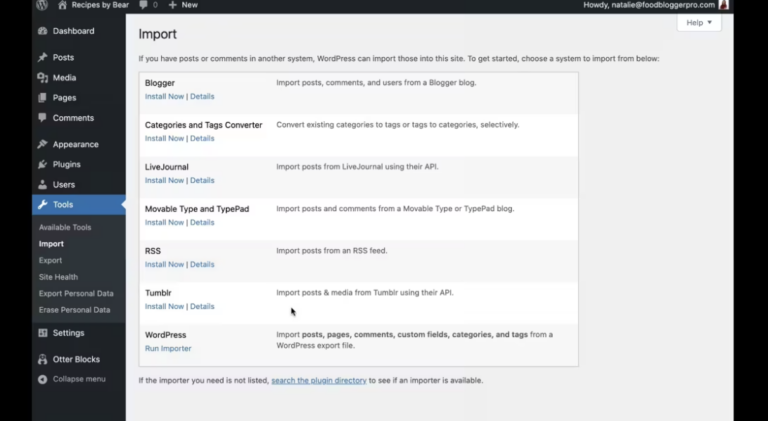This screenshot has height=421, width=768.
Task: Open Available Tools submenu item
Action: [65, 227]
